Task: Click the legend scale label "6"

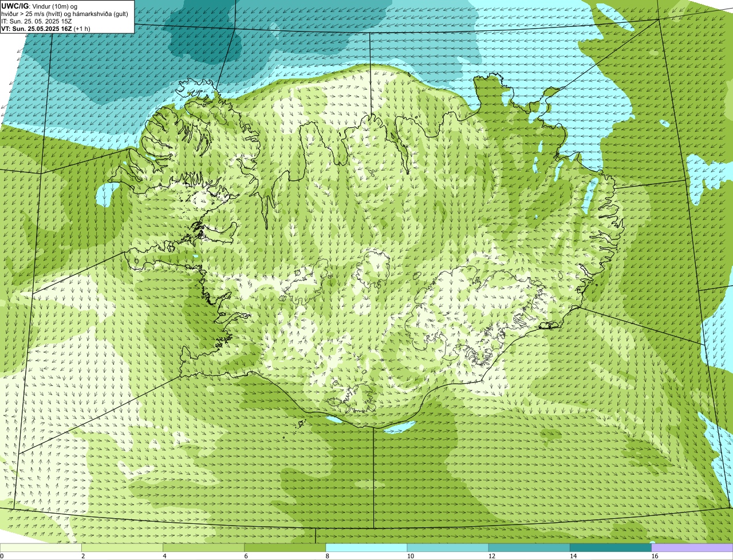Action: click(246, 556)
